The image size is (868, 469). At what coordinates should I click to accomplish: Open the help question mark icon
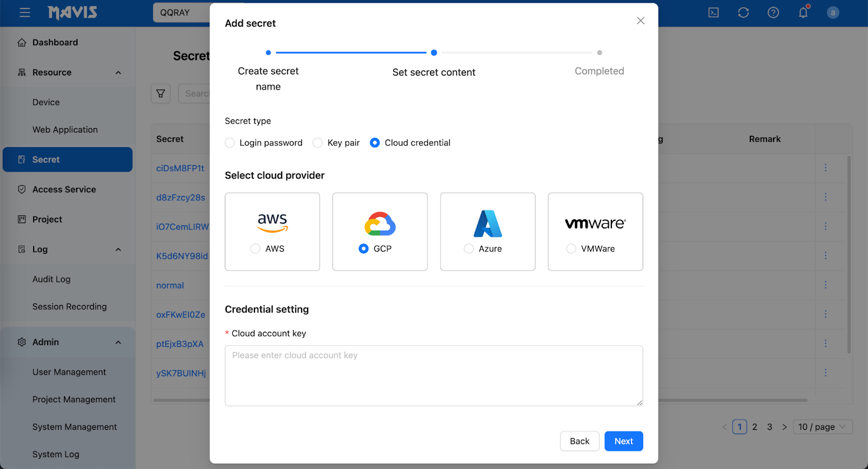click(773, 12)
